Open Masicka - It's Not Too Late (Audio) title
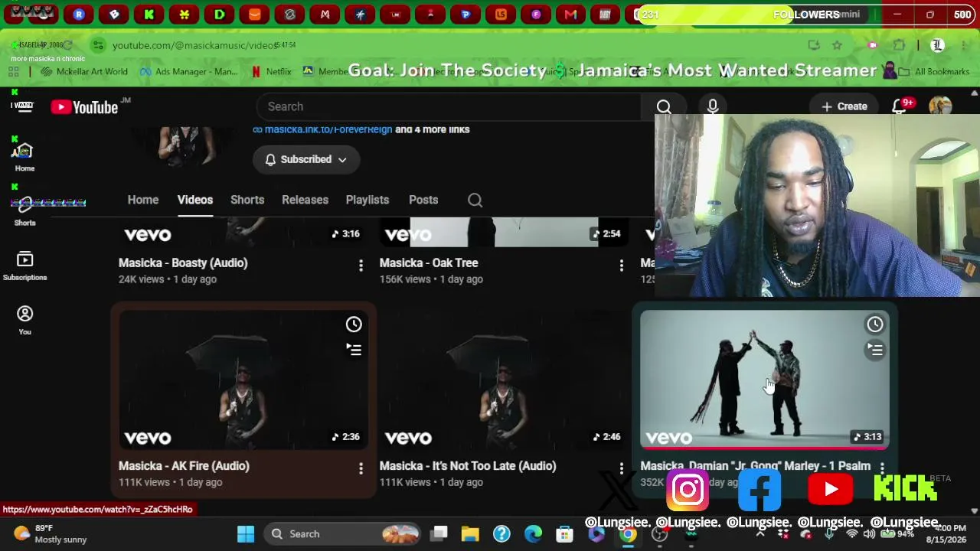This screenshot has width=980, height=551. pos(468,465)
